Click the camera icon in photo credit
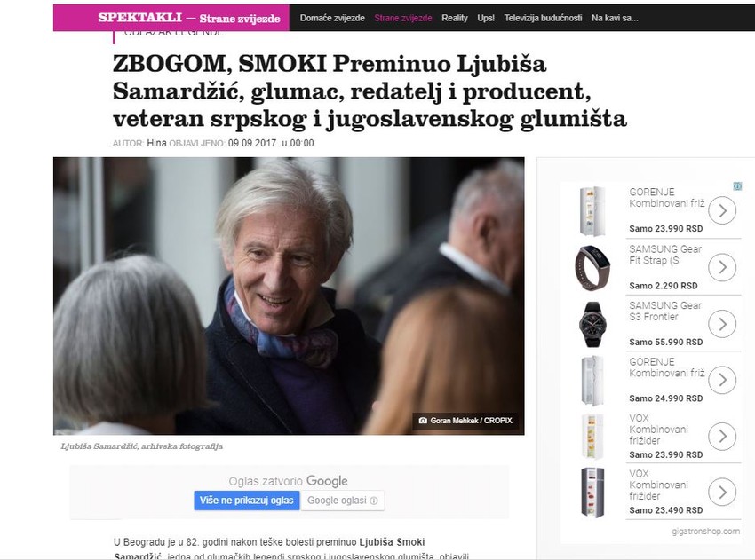The width and height of the screenshot is (755, 560). pos(423,421)
